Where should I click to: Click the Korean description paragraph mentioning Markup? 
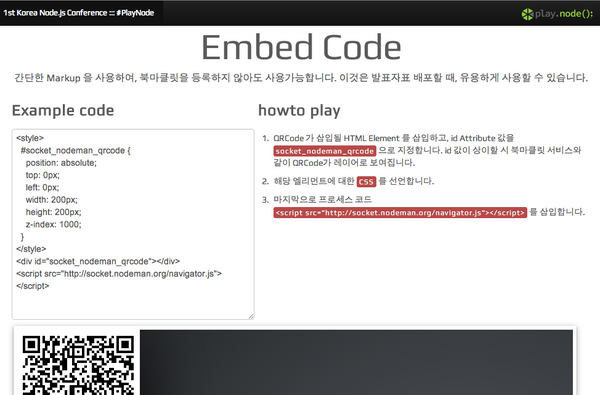(301, 78)
